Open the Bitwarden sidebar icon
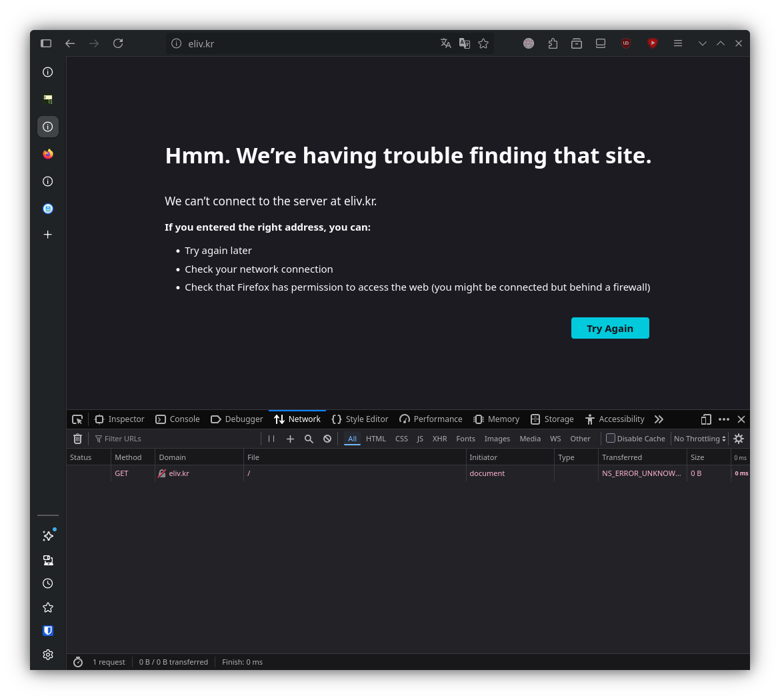780x700 pixels. coord(48,631)
